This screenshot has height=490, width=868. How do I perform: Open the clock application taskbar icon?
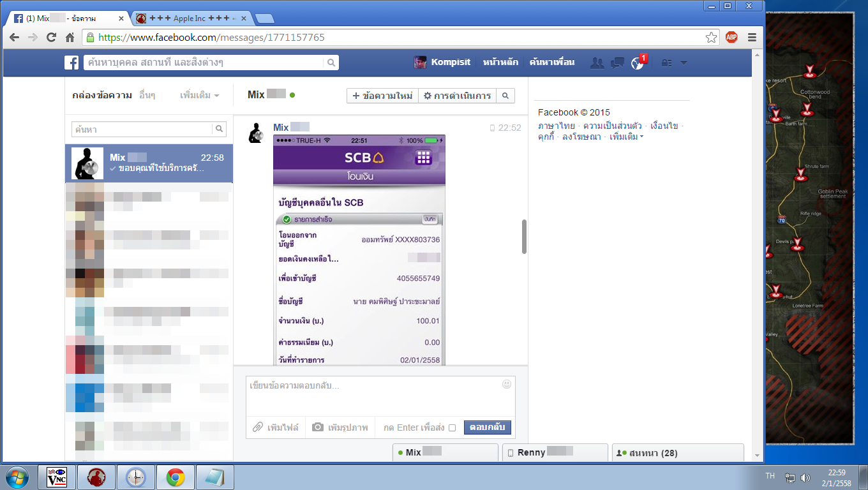[136, 477]
